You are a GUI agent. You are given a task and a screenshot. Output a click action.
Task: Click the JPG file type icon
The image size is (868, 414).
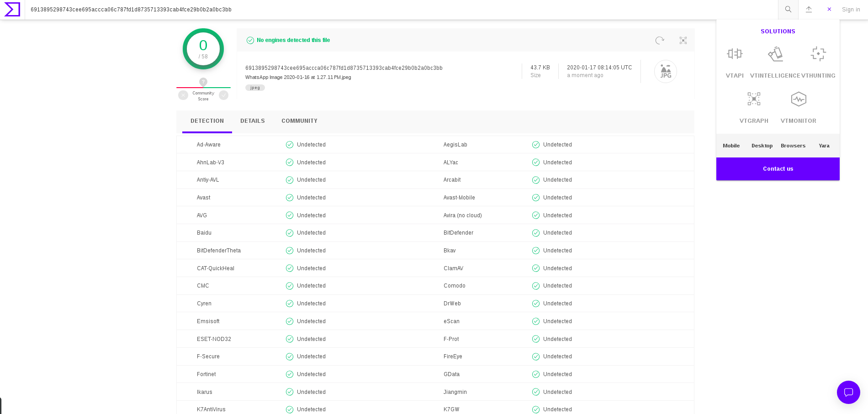point(666,71)
